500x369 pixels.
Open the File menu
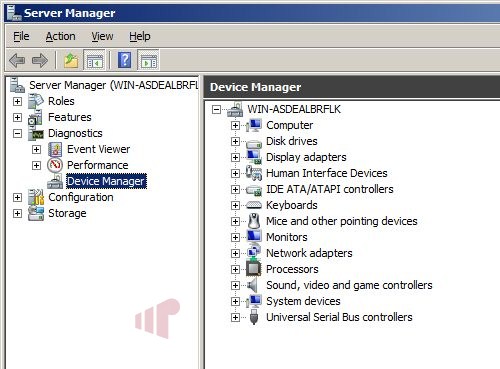click(x=21, y=36)
